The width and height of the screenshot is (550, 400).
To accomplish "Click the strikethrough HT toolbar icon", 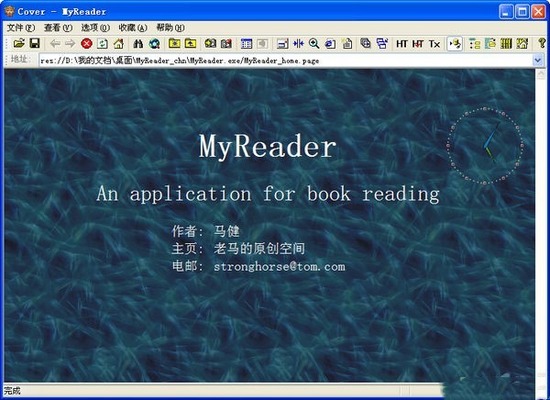I will coord(418,44).
